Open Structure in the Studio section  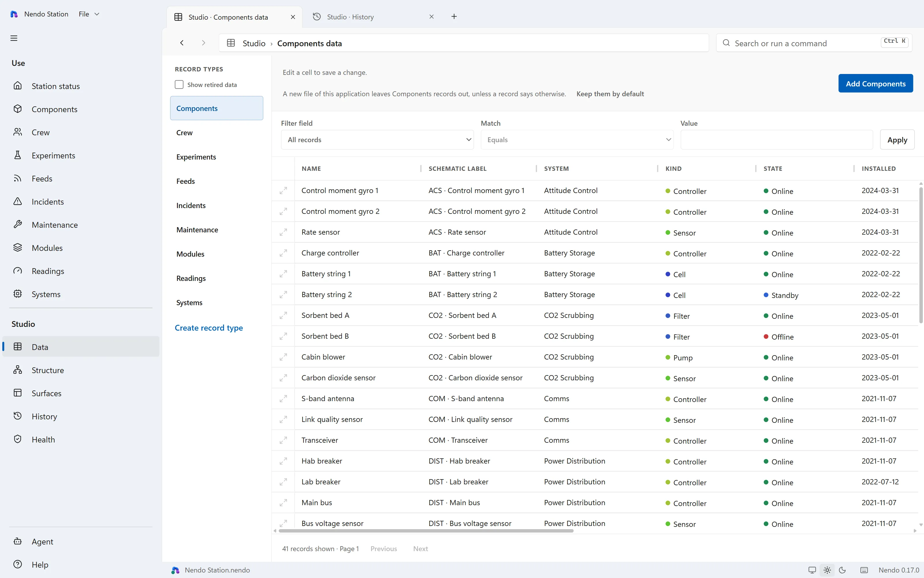(x=81, y=370)
